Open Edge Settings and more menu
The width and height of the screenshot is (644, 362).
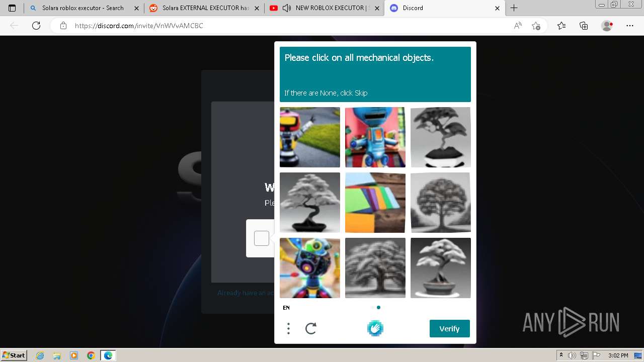pos(630,26)
